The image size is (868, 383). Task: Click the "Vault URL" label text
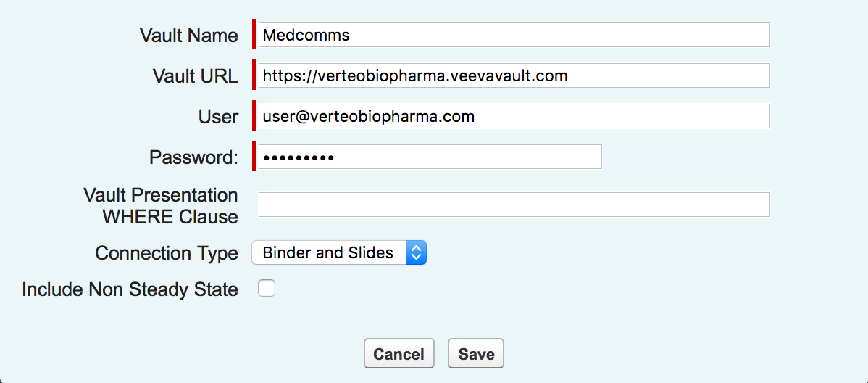pos(195,76)
